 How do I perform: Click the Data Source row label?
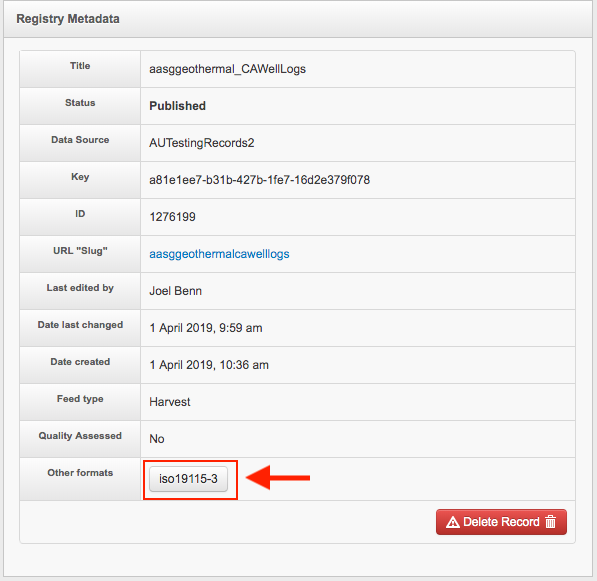point(80,140)
